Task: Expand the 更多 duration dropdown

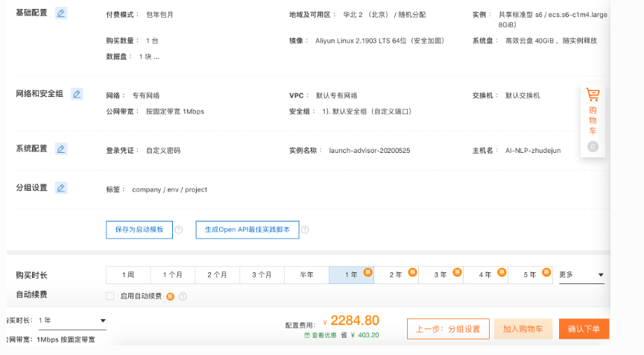Action: pos(581,274)
